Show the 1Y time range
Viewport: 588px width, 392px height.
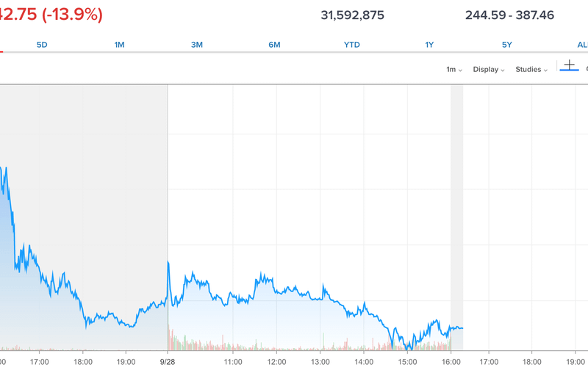(429, 45)
